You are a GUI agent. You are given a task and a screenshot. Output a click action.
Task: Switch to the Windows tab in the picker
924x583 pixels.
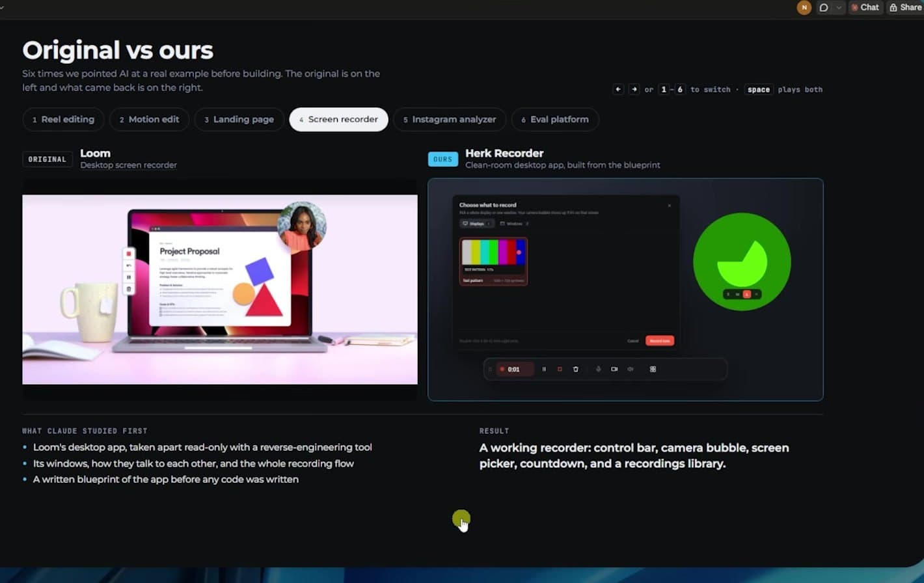(514, 224)
